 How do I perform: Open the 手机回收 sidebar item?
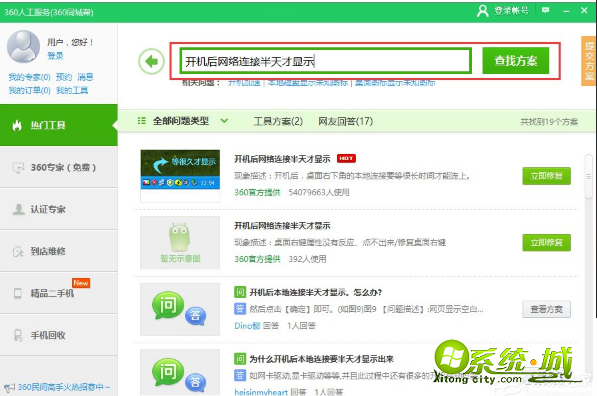tap(59, 335)
